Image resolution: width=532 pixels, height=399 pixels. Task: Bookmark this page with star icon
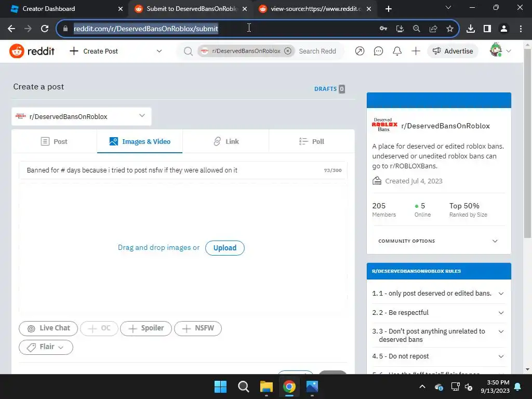449,29
